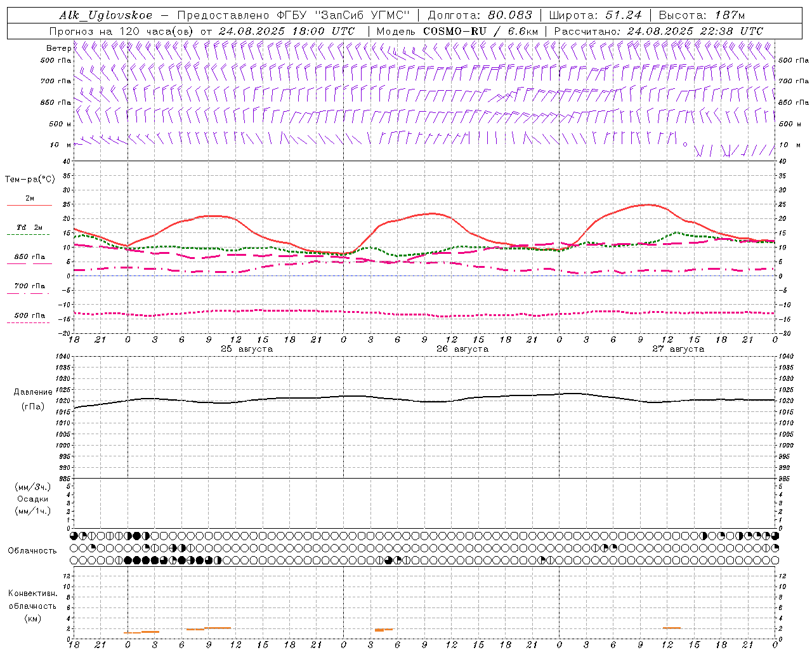This screenshot has height=650, width=812.
Task: Click the station name "Alk_Uglovskoe"
Action: pyautogui.click(x=106, y=15)
